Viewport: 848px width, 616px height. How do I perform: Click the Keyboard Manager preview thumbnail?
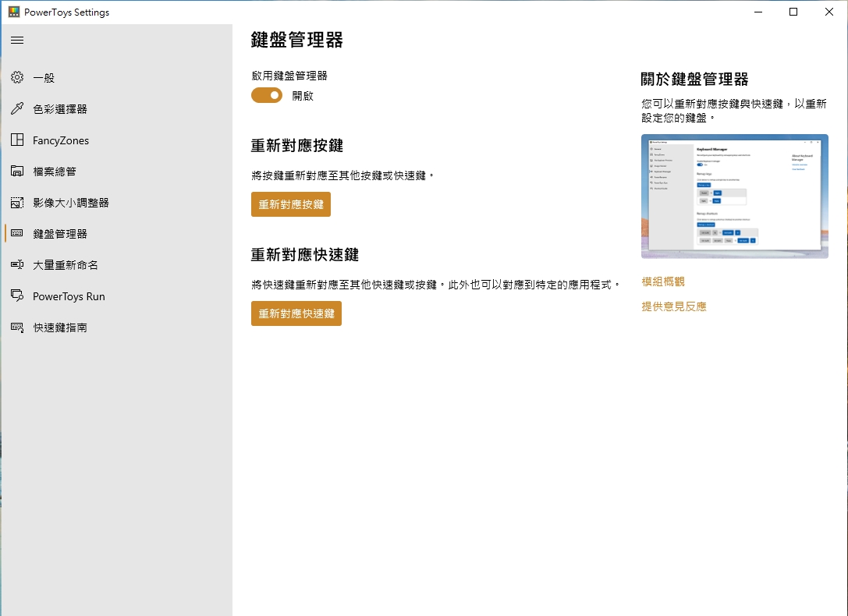[x=734, y=196]
